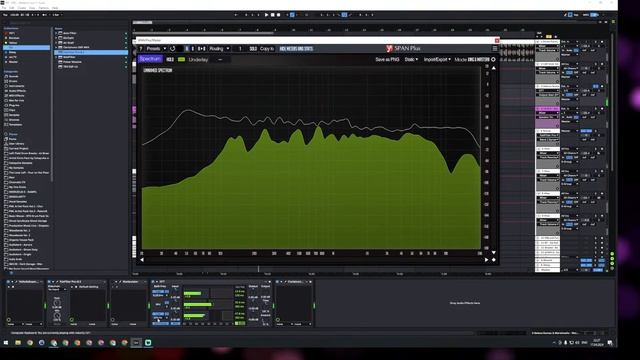Open the Options menu
Viewport: 640px width, 360px height.
43,8
